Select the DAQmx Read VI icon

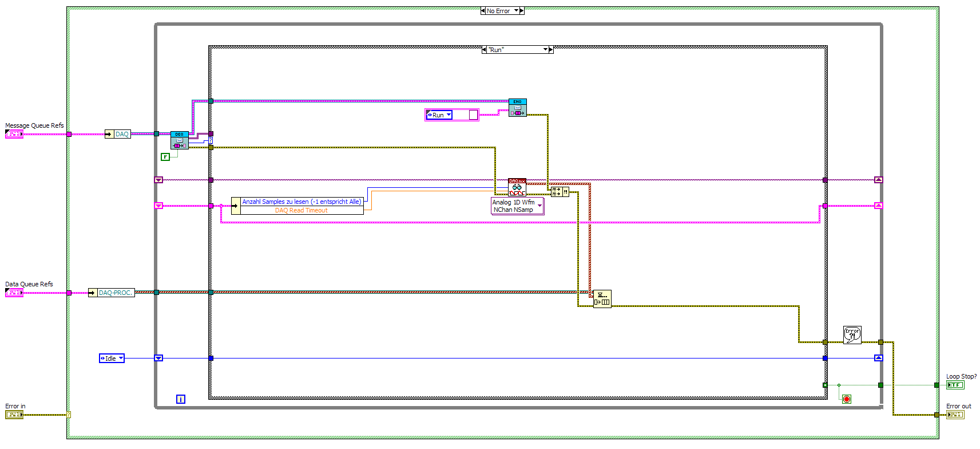click(x=517, y=187)
